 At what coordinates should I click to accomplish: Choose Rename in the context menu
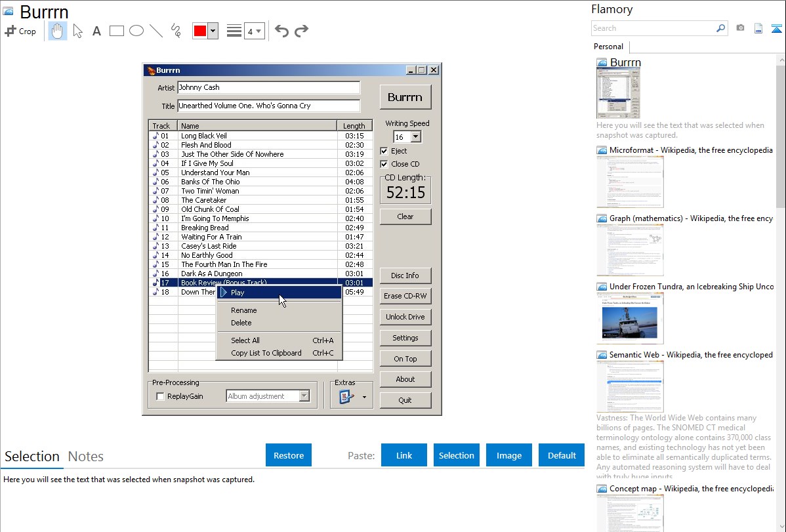pyautogui.click(x=279, y=310)
